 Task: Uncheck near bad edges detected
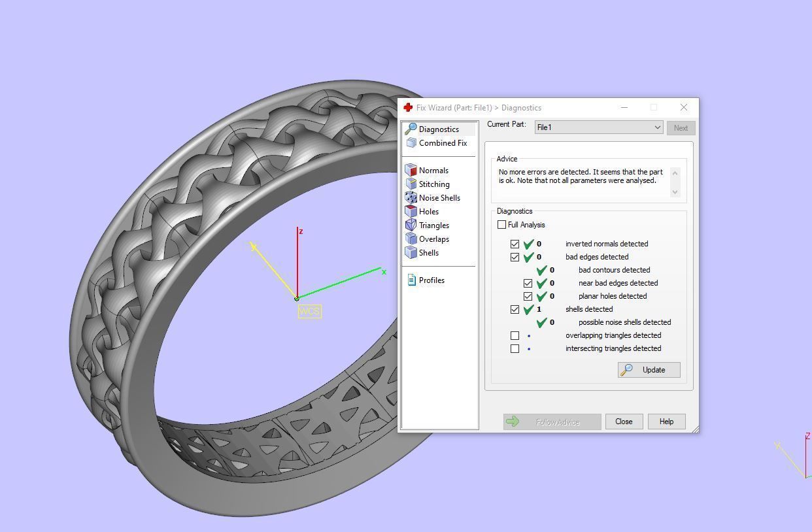pyautogui.click(x=528, y=283)
